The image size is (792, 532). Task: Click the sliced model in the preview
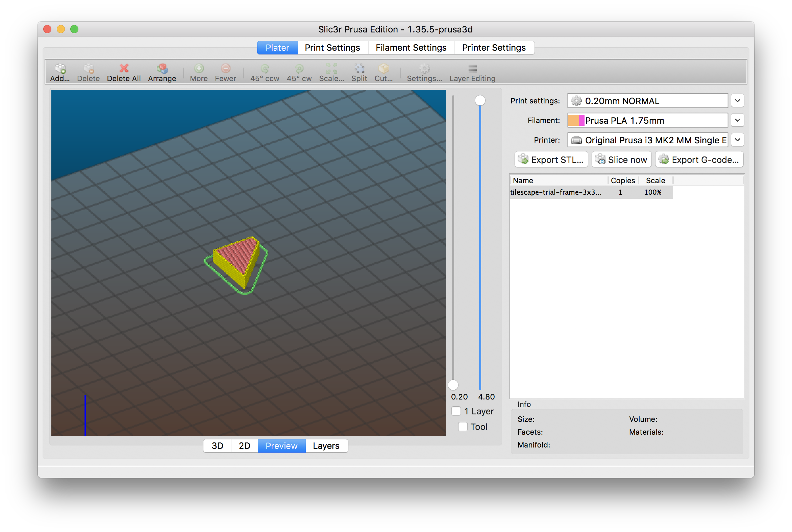238,262
